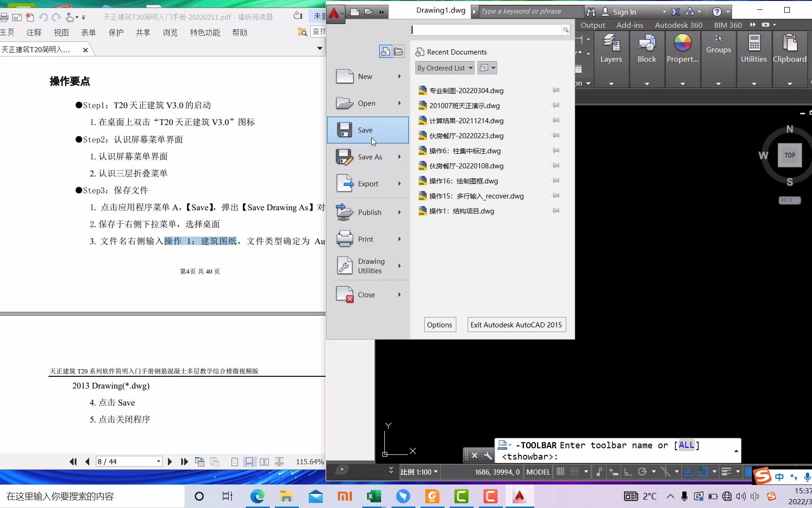Choose Save As in the application menu
812x508 pixels.
368,157
